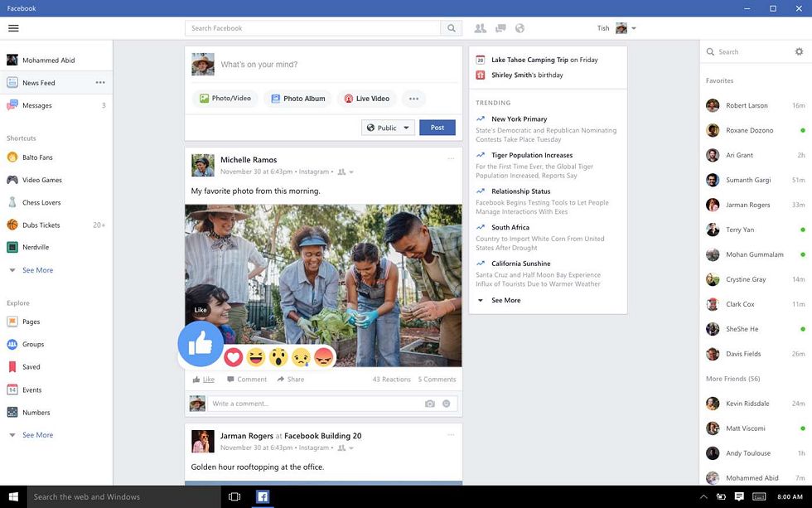Viewport: 812px width, 508px height.
Task: Click Share under Michelle's photo
Action: click(291, 379)
